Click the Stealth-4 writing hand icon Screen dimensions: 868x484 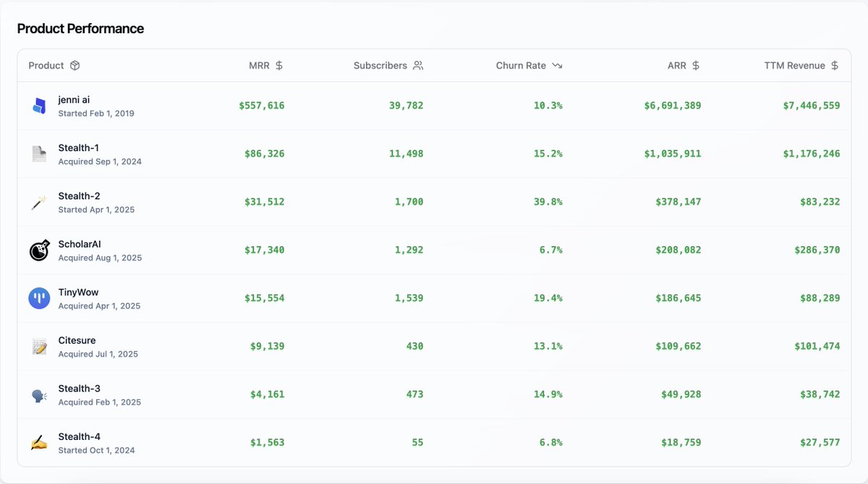[x=39, y=443]
